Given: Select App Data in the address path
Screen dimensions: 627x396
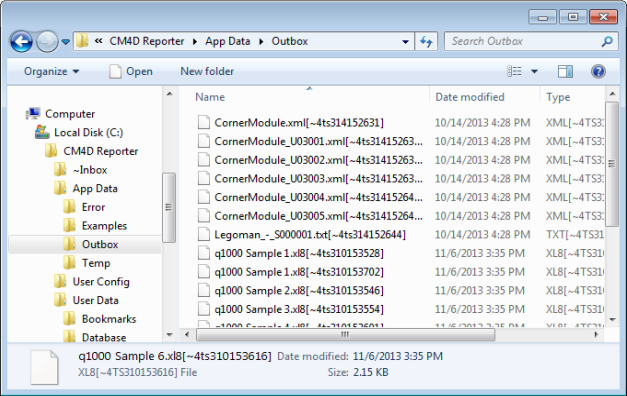Looking at the screenshot, I should click(228, 41).
